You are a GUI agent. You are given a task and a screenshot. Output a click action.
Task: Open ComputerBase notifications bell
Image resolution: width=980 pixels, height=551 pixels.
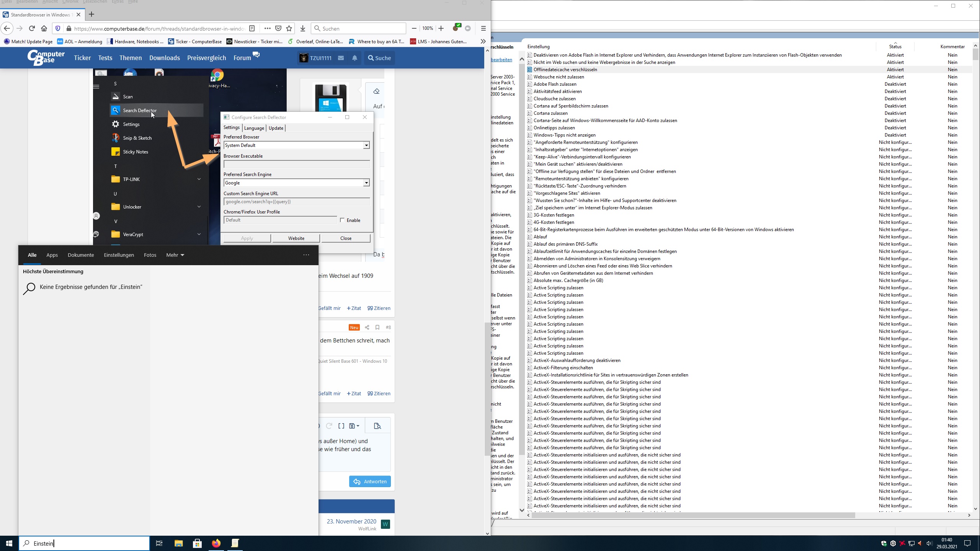coord(354,58)
